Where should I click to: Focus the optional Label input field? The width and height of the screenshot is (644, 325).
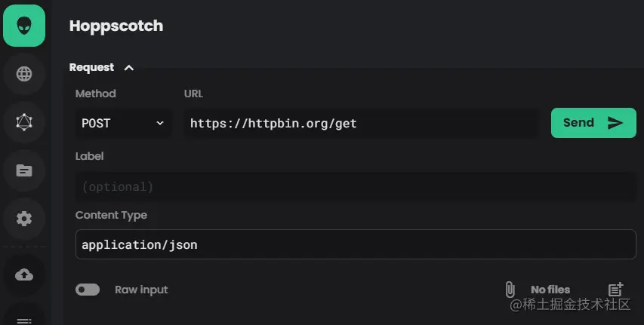[x=355, y=186]
